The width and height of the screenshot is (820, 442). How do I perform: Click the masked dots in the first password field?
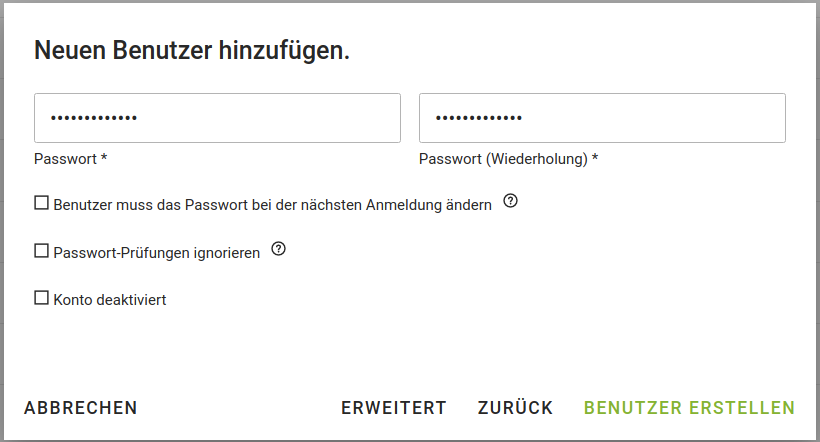(94, 118)
